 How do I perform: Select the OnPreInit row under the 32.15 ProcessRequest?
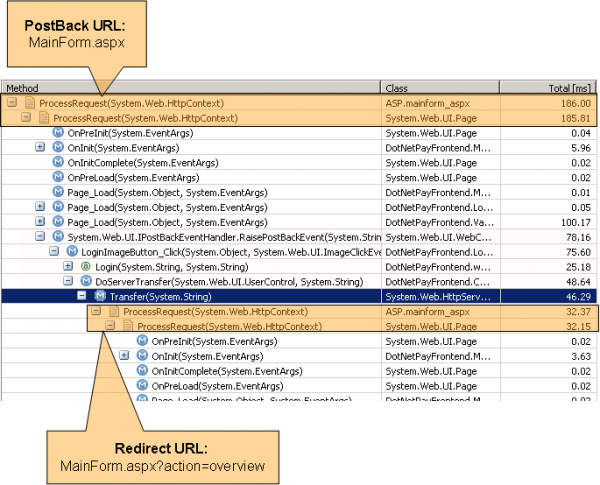(x=299, y=341)
